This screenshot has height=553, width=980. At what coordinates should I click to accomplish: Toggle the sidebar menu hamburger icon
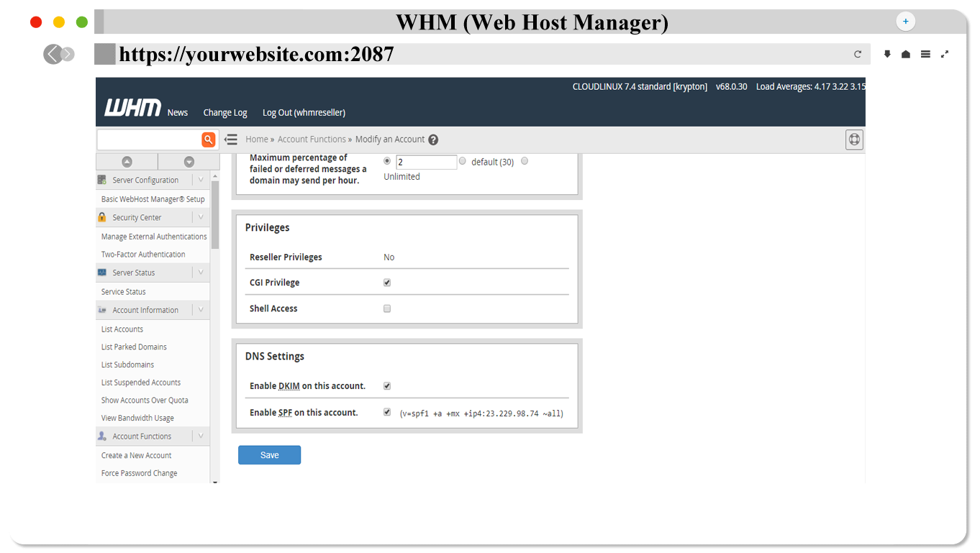click(231, 140)
